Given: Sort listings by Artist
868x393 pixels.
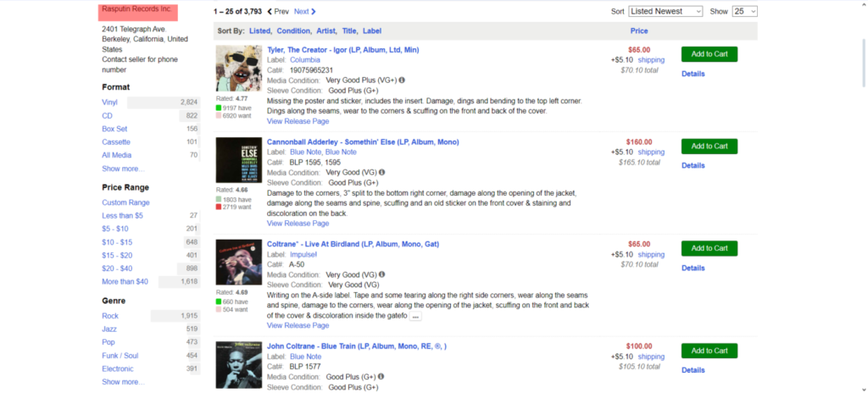Looking at the screenshot, I should 328,31.
